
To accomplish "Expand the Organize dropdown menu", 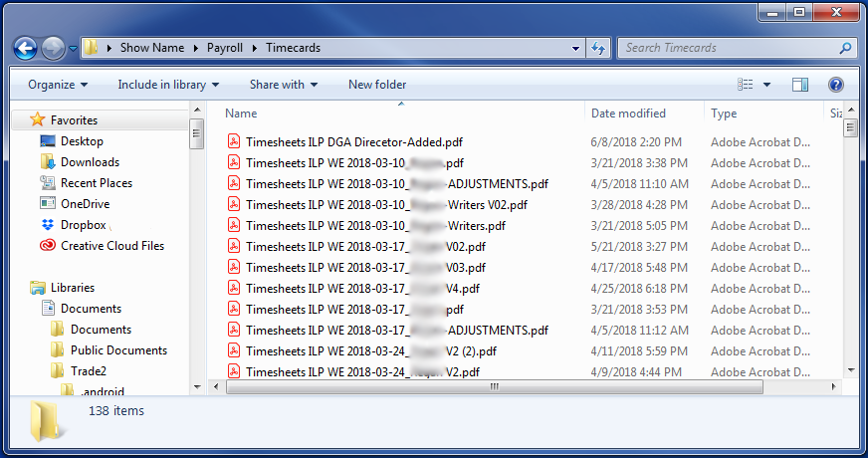I will click(58, 85).
